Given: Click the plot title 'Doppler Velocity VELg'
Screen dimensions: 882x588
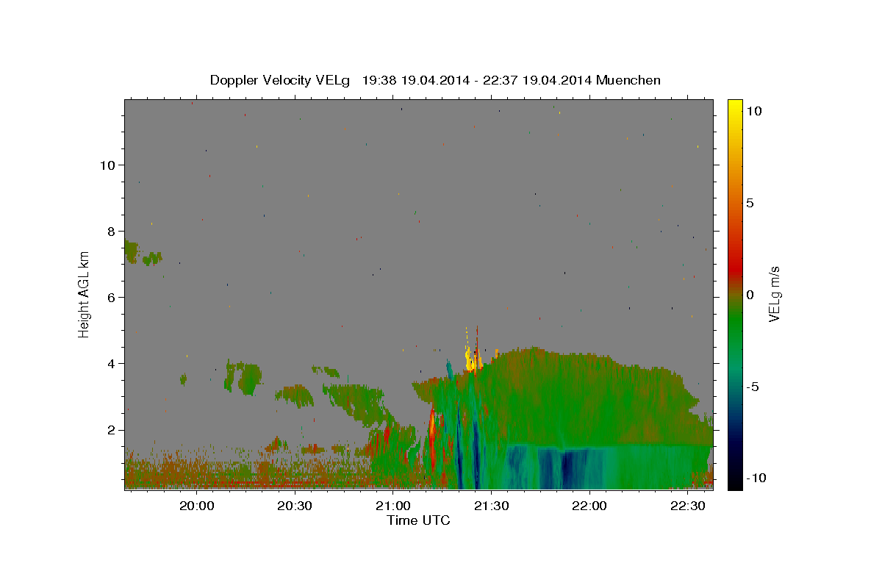Looking at the screenshot, I should pos(281,80).
